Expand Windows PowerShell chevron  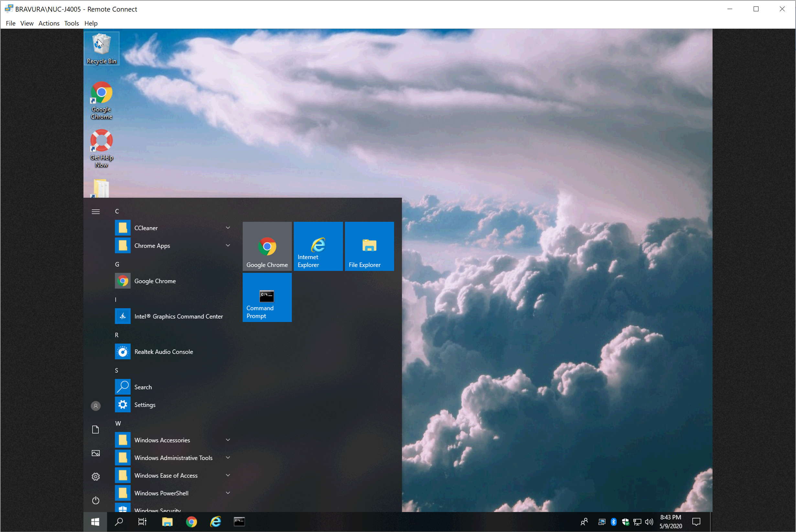pos(228,493)
